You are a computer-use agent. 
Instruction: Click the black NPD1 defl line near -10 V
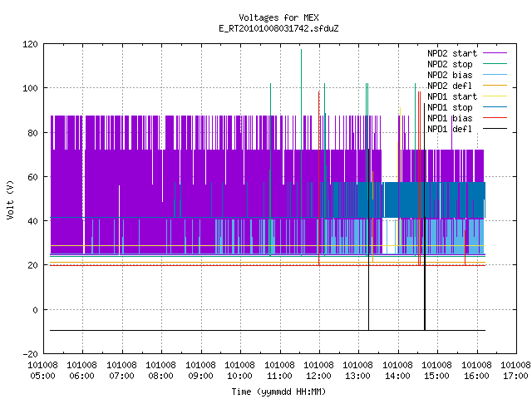(x=268, y=330)
